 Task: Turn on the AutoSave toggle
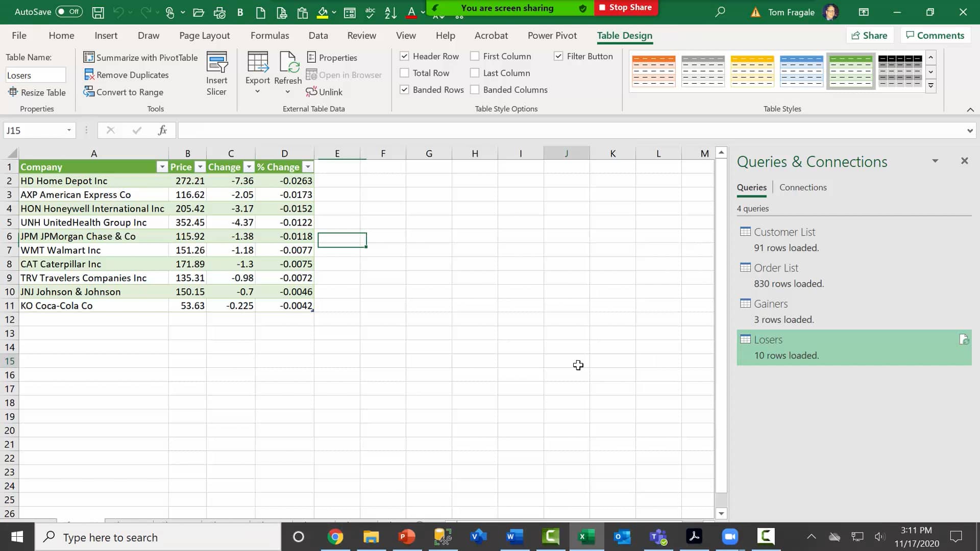[68, 11]
